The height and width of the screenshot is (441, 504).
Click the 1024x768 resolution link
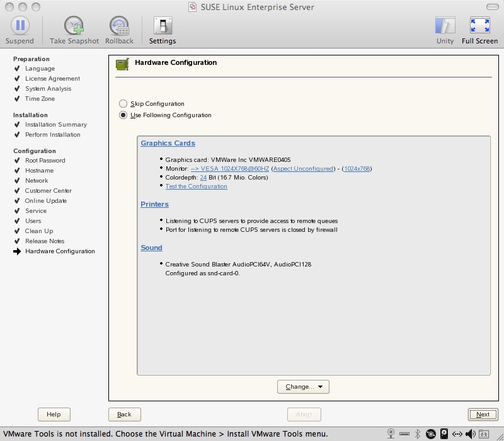(x=357, y=168)
